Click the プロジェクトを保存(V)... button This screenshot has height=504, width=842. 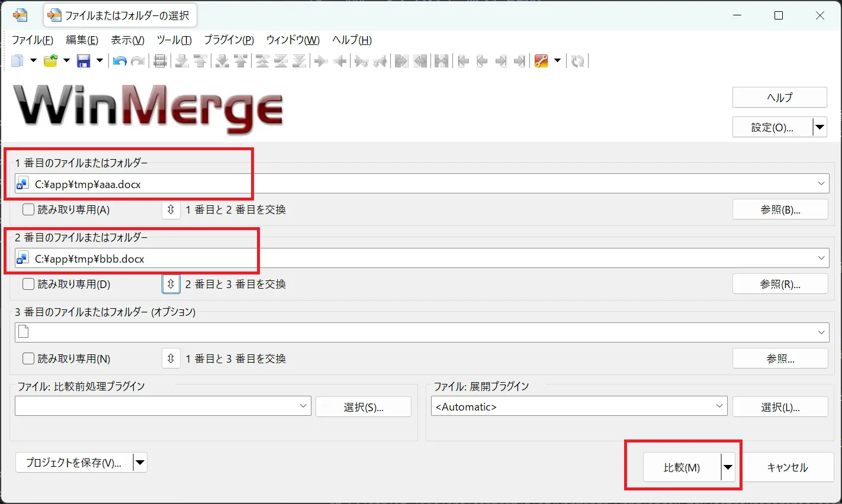tap(74, 463)
